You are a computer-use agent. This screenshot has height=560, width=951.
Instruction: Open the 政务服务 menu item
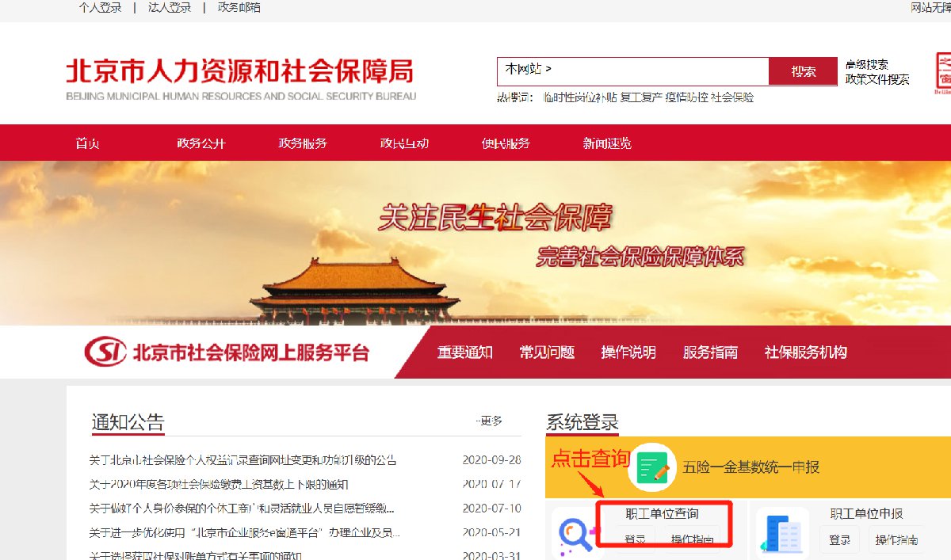(303, 143)
